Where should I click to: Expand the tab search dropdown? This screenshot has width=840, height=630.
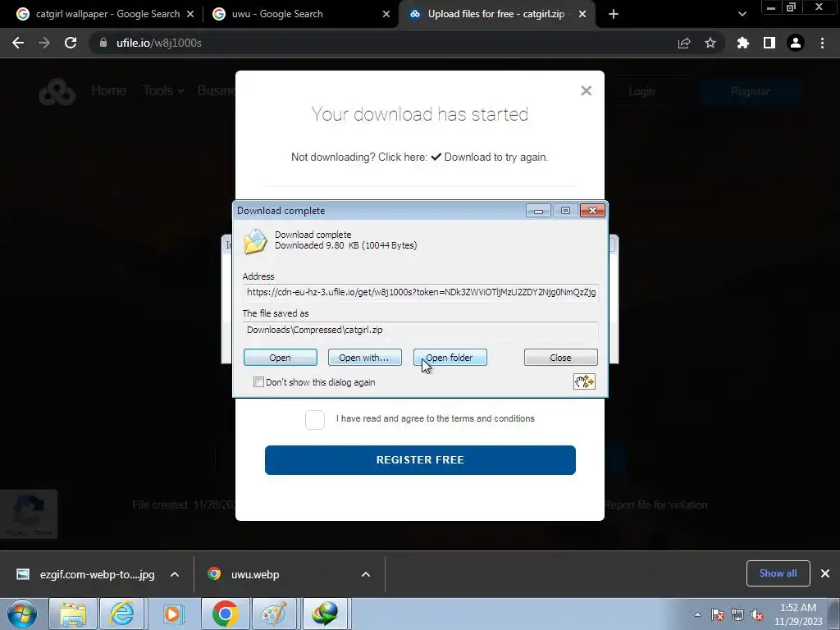click(742, 14)
